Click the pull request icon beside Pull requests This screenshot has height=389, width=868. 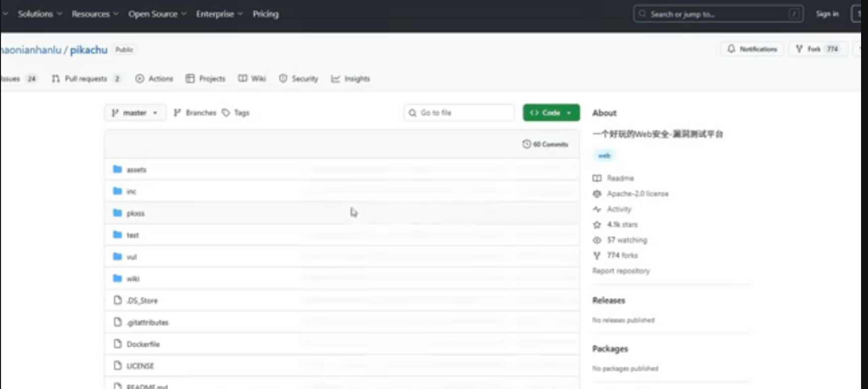[x=56, y=78]
